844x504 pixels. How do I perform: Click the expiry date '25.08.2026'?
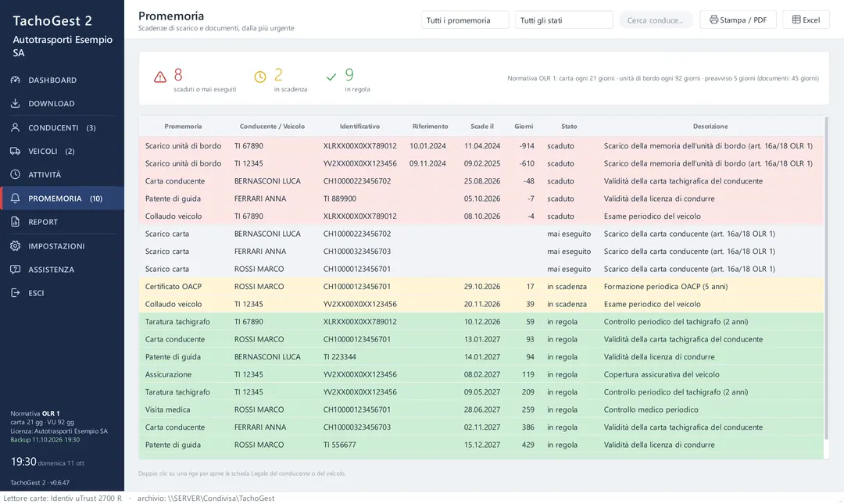coord(481,181)
